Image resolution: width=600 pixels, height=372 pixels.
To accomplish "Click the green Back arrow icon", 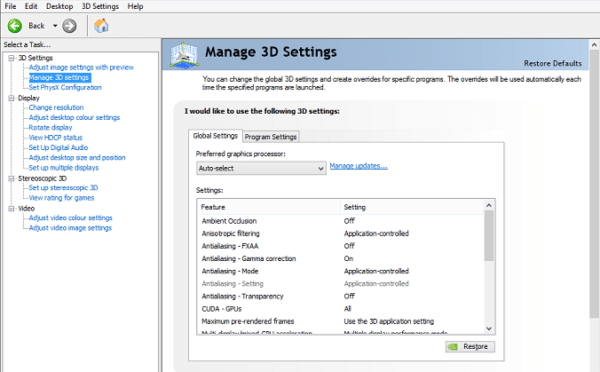I will 15,26.
